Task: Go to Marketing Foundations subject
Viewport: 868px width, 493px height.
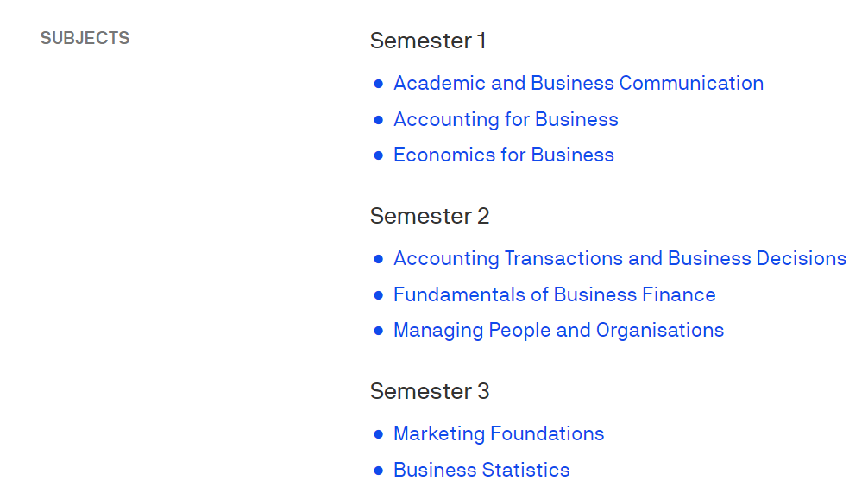Action: click(x=499, y=433)
